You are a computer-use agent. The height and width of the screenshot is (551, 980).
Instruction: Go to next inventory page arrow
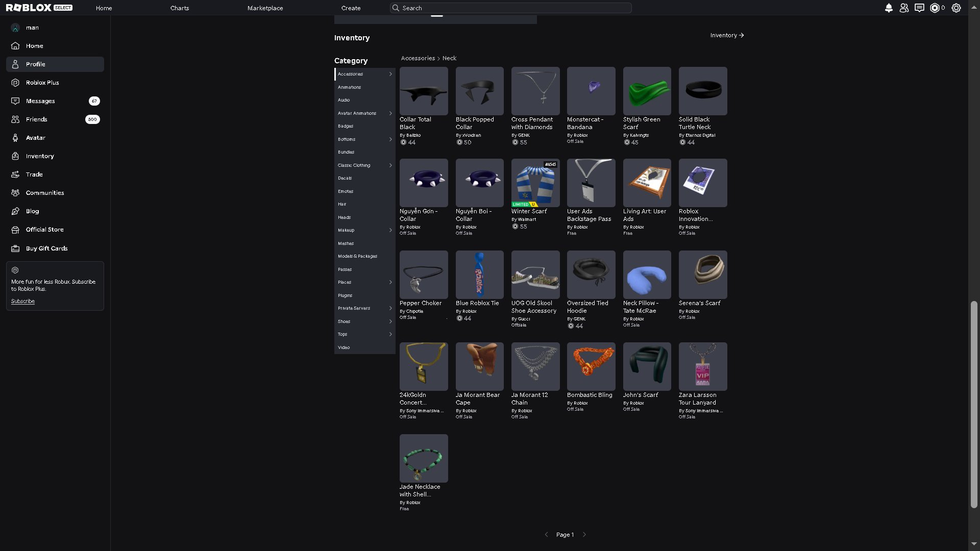584,535
